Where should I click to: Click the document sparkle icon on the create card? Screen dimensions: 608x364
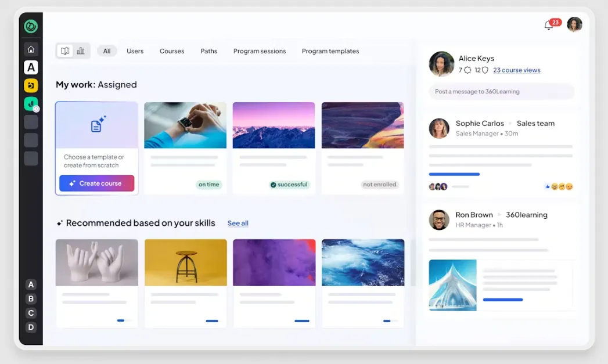(97, 125)
